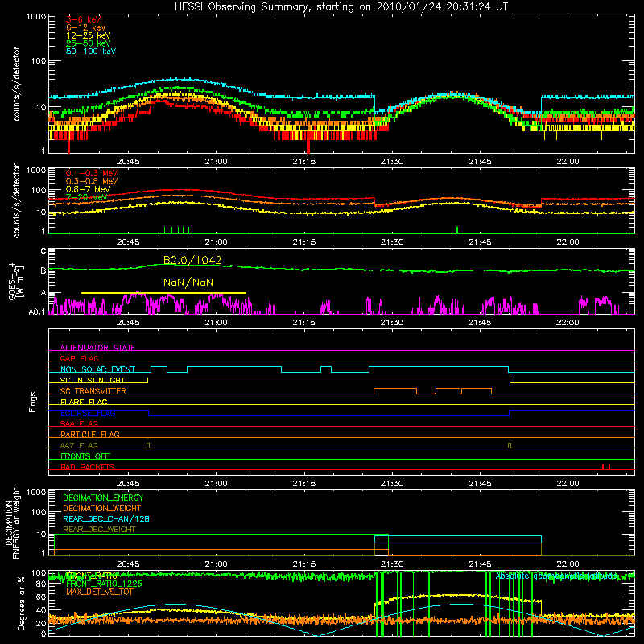Viewport: 644px width, 644px height.
Task: Select the 25-50 keV legend label
Action: tap(89, 43)
